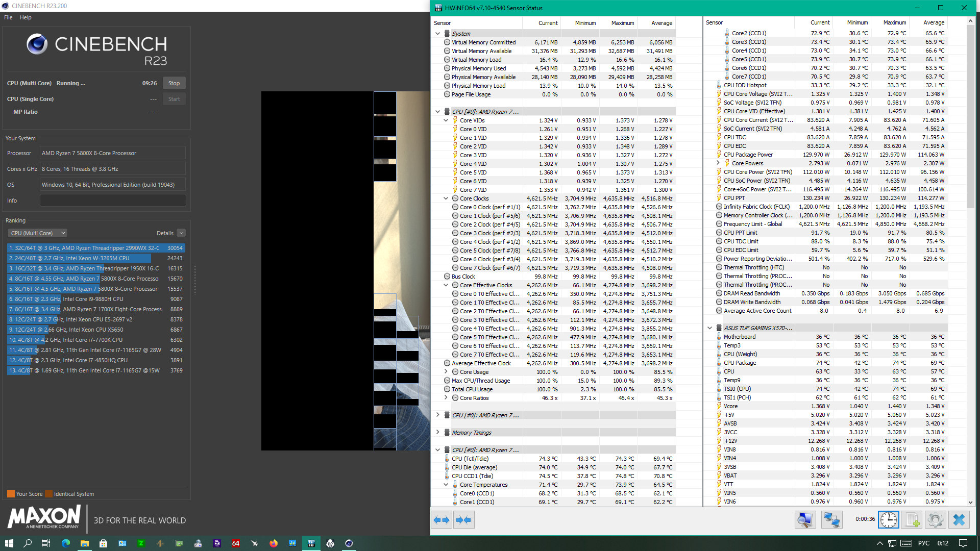Expand the Memory Timings group
The image size is (980, 551).
(x=437, y=432)
